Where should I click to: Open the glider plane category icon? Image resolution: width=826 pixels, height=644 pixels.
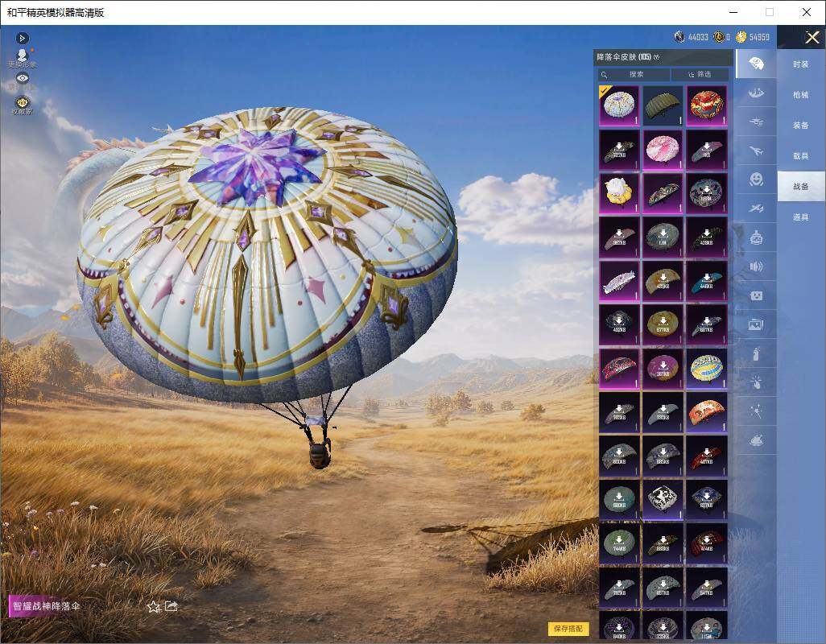(x=756, y=208)
